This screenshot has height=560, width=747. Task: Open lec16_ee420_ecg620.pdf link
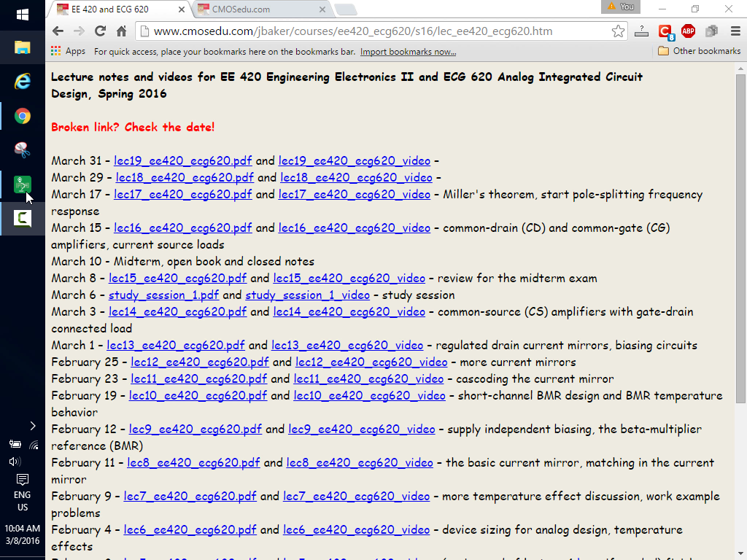(183, 228)
